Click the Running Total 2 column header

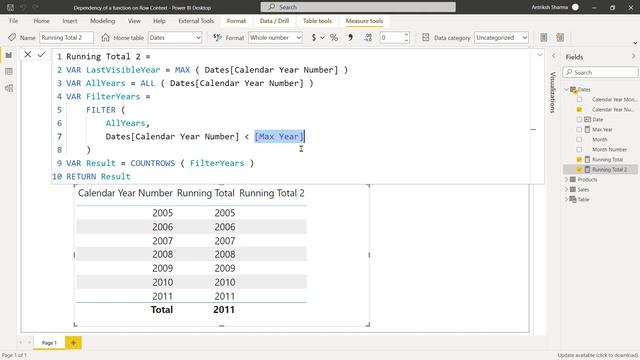[272, 193]
